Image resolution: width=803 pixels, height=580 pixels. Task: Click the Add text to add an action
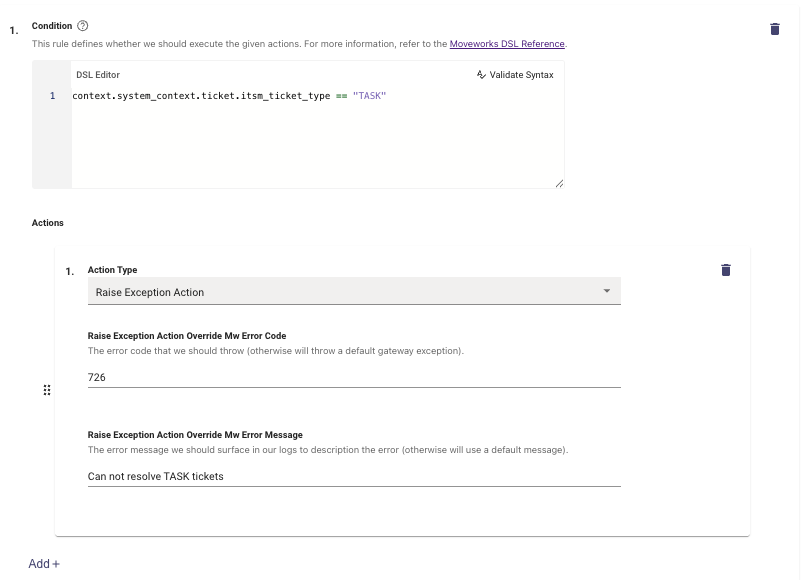point(39,564)
